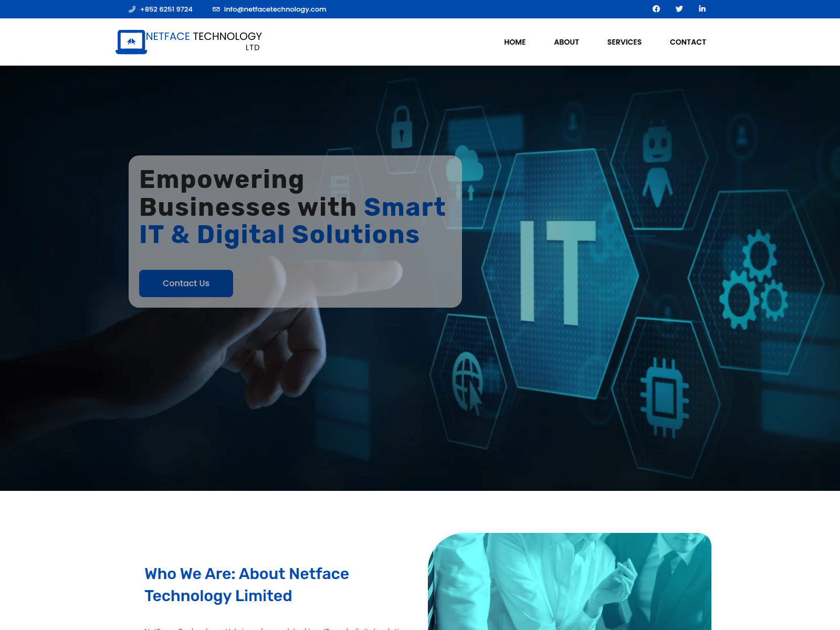Click the LinkedIn icon at top right
Screen dimensions: 840x630
(x=702, y=8)
